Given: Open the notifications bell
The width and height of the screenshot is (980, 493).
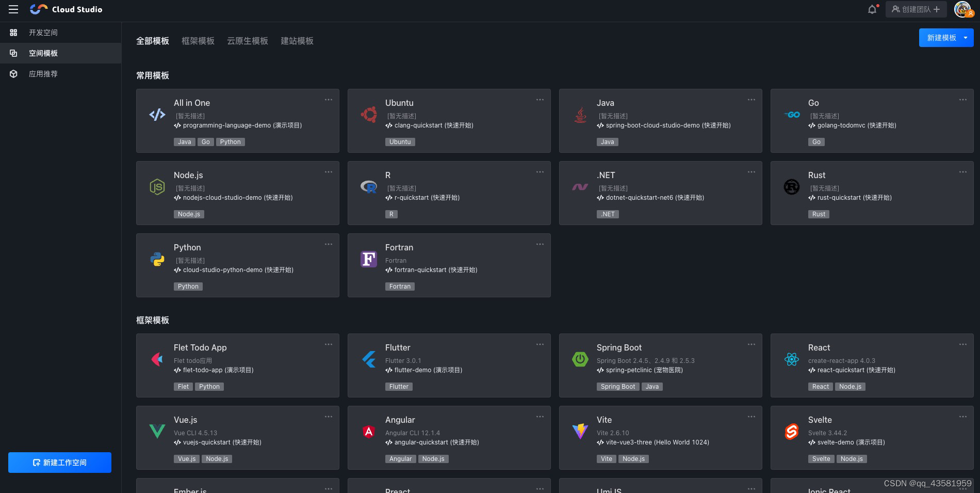Looking at the screenshot, I should pos(872,9).
